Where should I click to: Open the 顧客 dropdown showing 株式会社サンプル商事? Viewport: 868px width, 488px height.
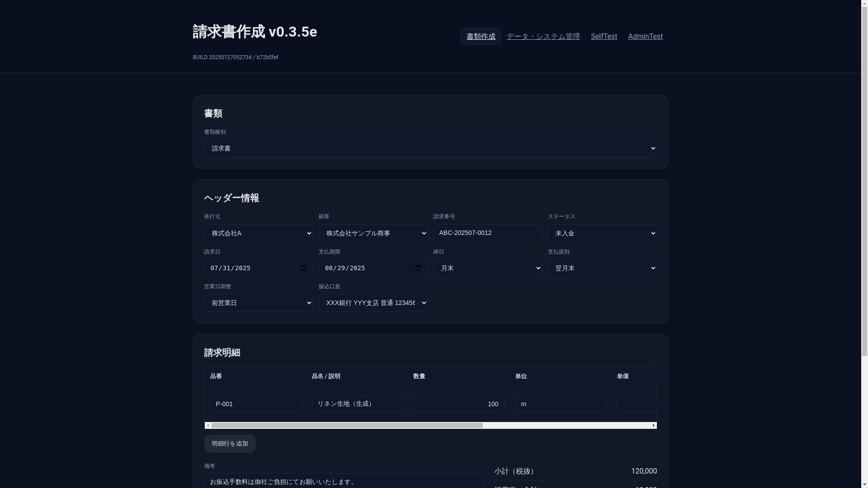[373, 233]
